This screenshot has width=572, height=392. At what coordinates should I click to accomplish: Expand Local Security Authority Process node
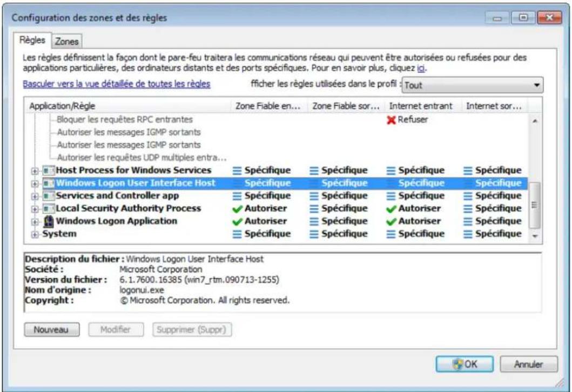coord(35,209)
